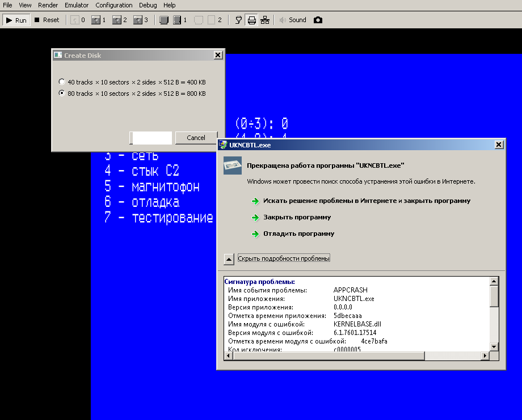Click details horizontal scrollbar left arrow

point(228,355)
